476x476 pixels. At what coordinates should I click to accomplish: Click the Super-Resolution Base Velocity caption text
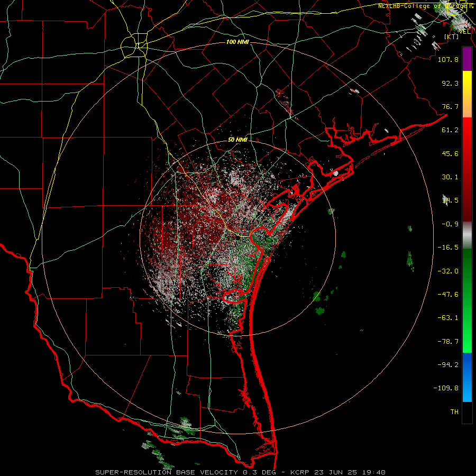coord(241,472)
